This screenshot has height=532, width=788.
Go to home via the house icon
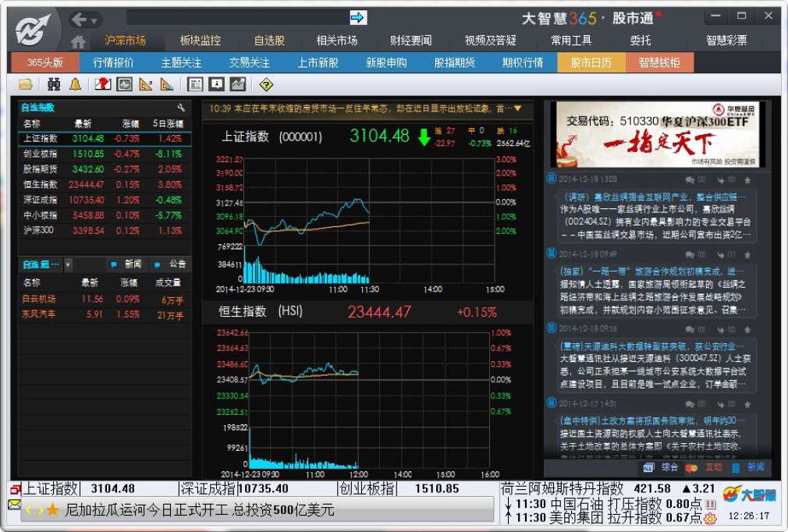[x=78, y=41]
